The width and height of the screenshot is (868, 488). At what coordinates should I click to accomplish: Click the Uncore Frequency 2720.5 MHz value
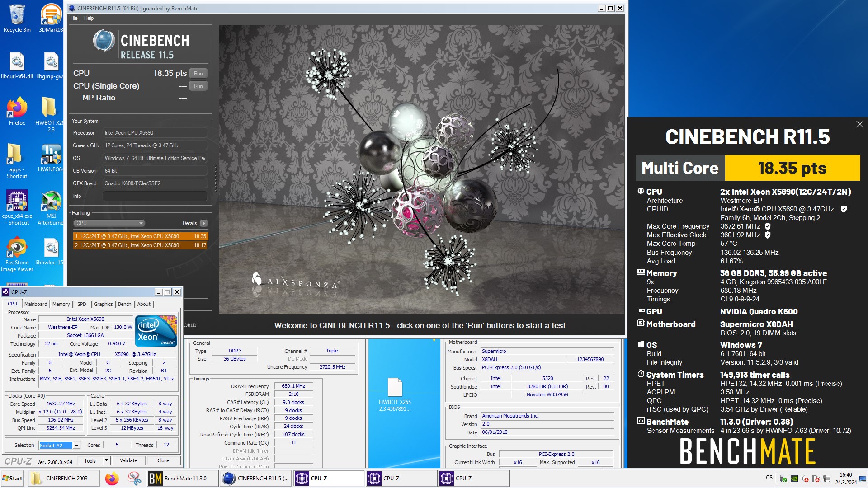332,367
